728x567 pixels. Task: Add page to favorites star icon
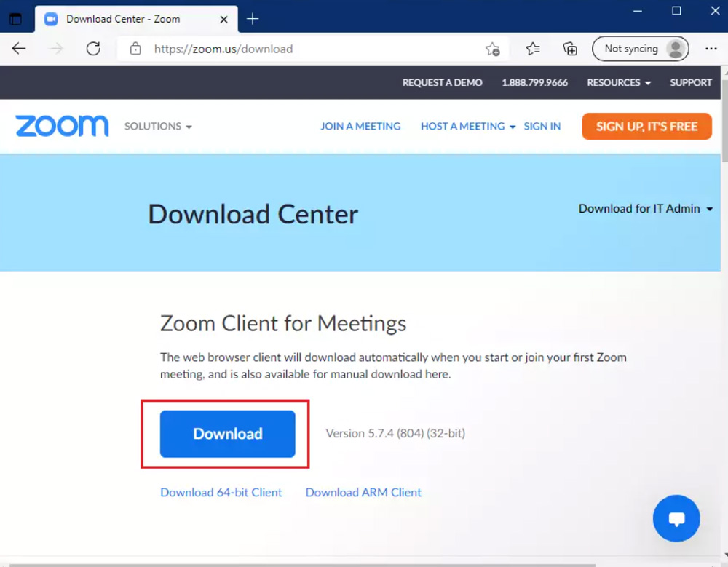coord(493,49)
